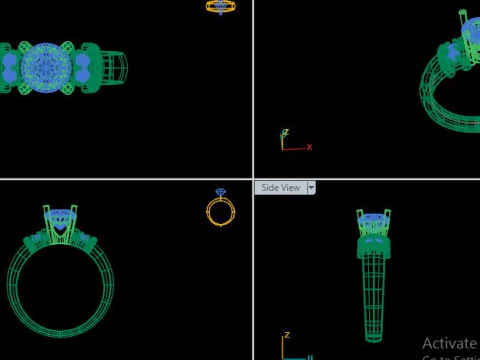This screenshot has height=360, width=480.
Task: Select the small yellow ring in top view
Action: [x=221, y=7]
